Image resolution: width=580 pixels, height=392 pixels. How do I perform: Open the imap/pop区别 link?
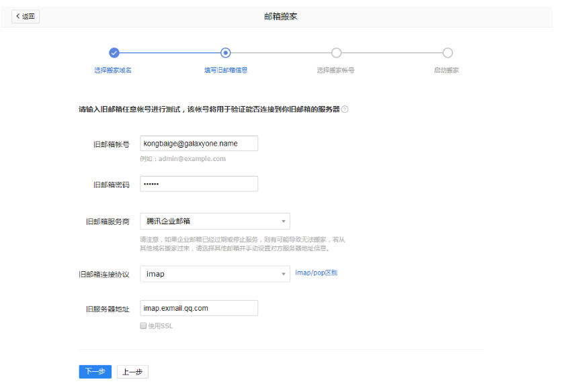tap(316, 273)
